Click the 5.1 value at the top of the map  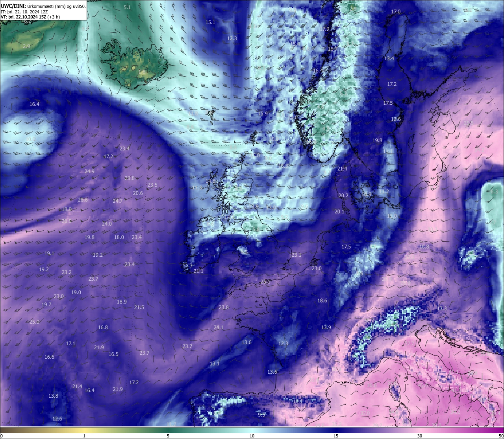point(128,7)
